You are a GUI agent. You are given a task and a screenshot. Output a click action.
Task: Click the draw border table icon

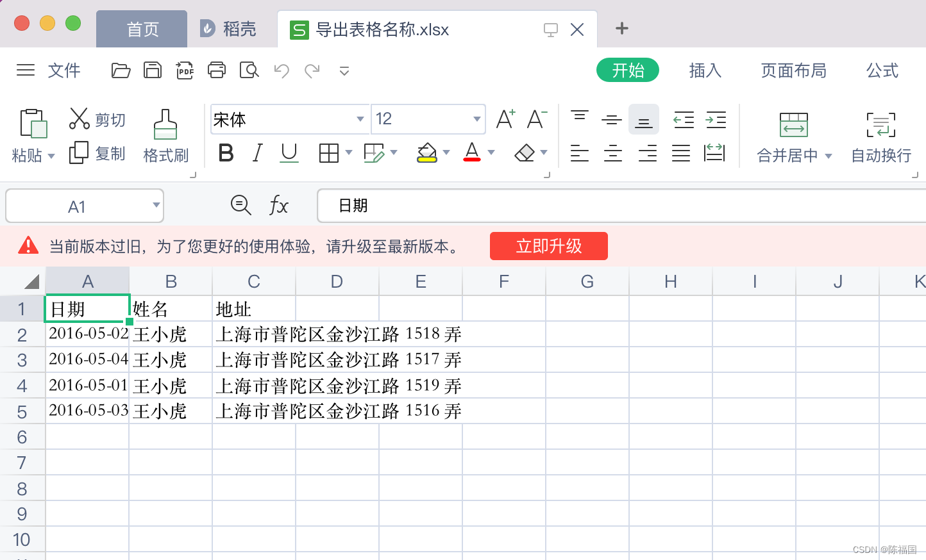(x=374, y=152)
